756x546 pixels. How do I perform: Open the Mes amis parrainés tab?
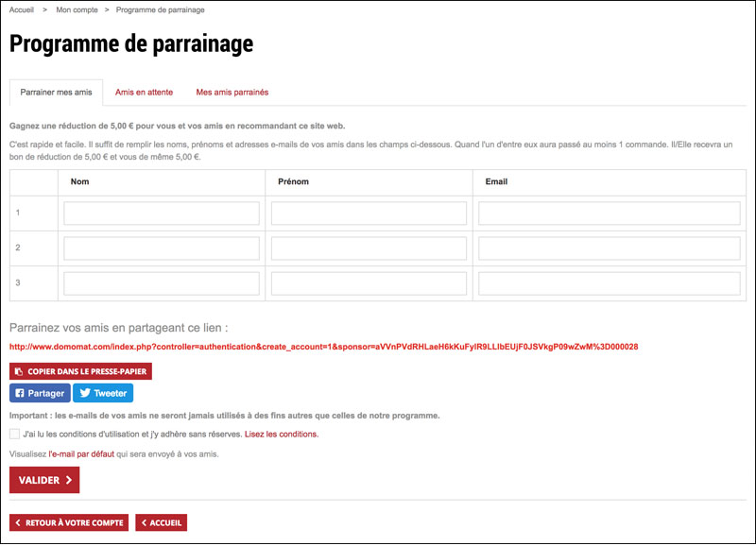[232, 92]
